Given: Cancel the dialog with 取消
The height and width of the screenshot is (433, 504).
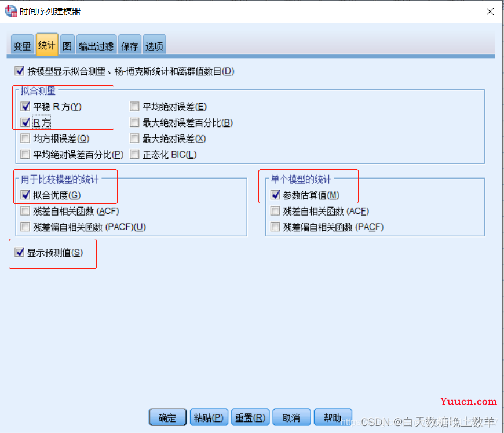Looking at the screenshot, I should pyautogui.click(x=291, y=417).
